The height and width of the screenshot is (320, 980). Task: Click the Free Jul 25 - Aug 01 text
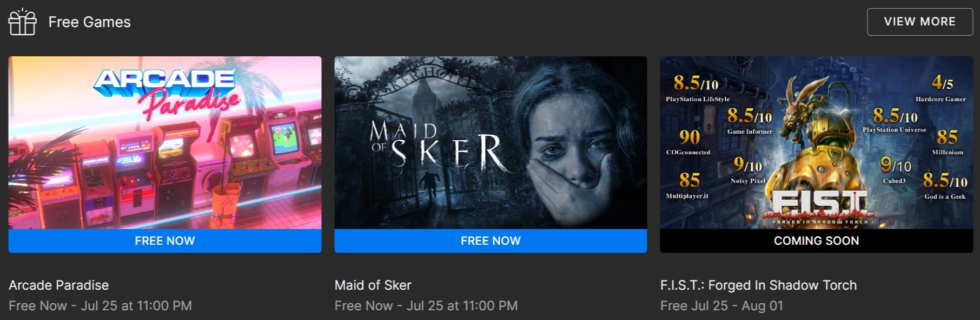[x=721, y=305]
